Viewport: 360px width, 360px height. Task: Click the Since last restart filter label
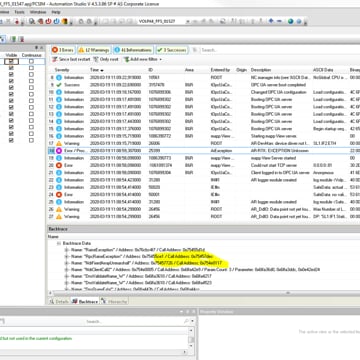75,59
